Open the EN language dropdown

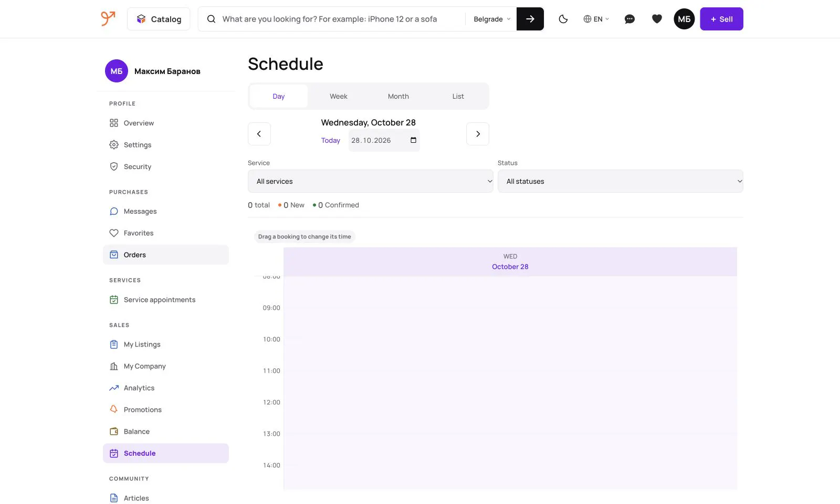tap(596, 19)
